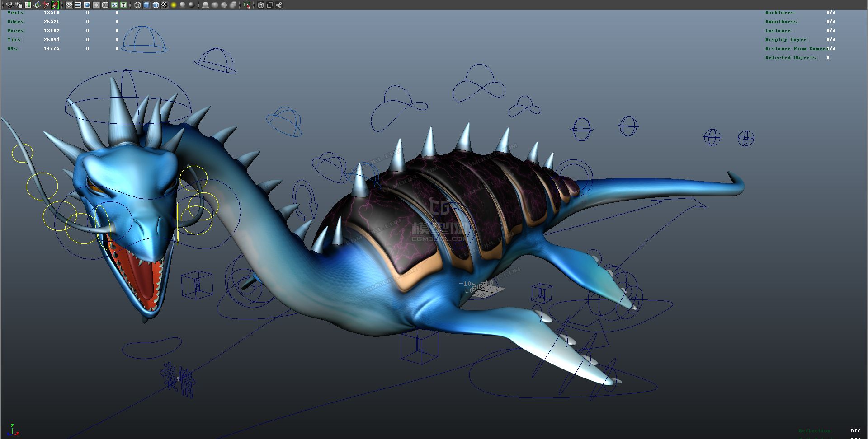This screenshot has height=439, width=868.
Task: Click the Distance From Camera label
Action: click(x=797, y=49)
